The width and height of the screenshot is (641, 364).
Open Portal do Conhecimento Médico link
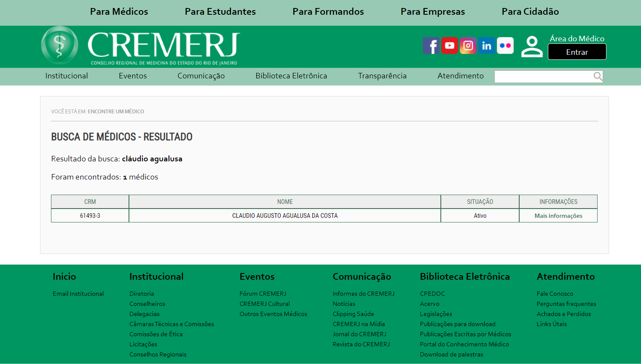(x=464, y=344)
